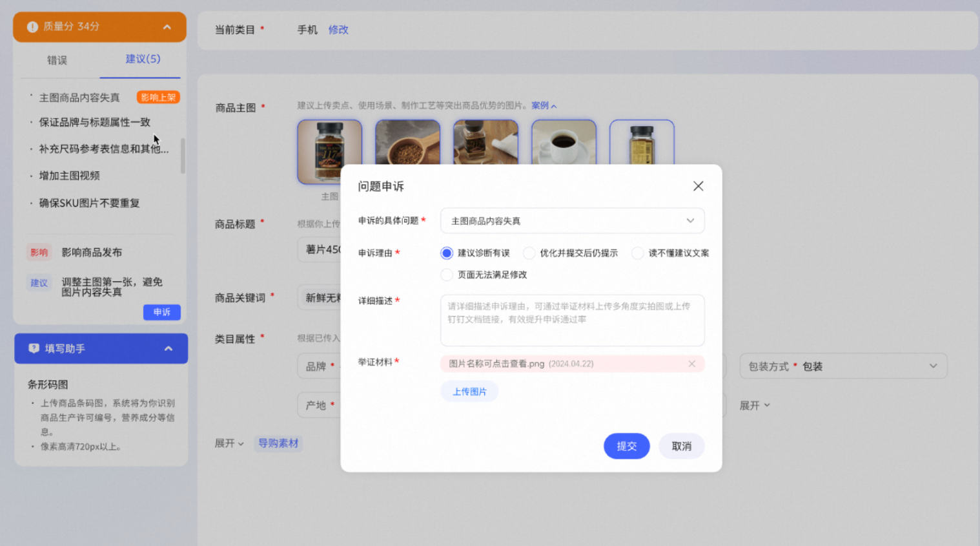Viewport: 980px width, 546px height.
Task: Click the 影响 tag in the suggestions panel
Action: click(39, 252)
